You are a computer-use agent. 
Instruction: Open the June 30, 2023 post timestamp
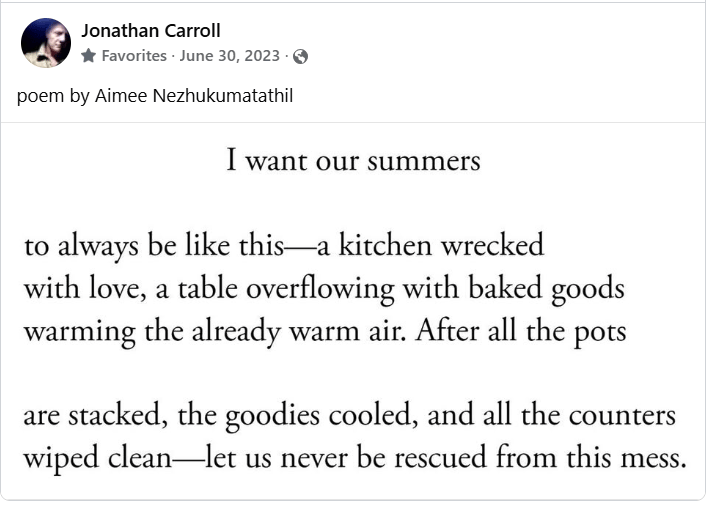click(229, 56)
